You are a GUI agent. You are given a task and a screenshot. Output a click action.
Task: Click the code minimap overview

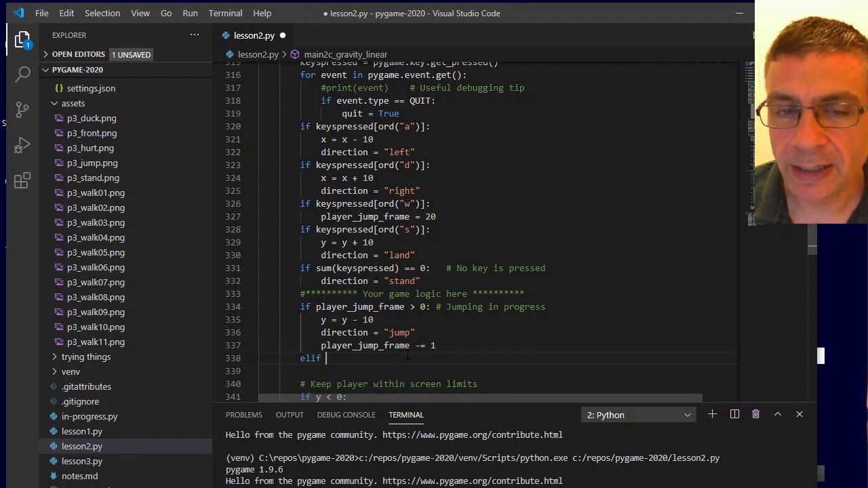click(x=750, y=142)
